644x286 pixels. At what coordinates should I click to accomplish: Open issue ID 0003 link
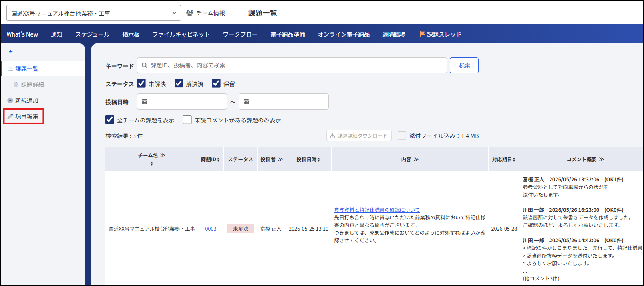[x=211, y=229]
